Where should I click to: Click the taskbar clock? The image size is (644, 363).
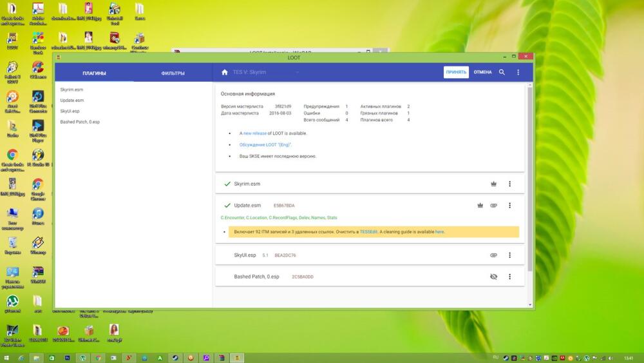pyautogui.click(x=629, y=358)
